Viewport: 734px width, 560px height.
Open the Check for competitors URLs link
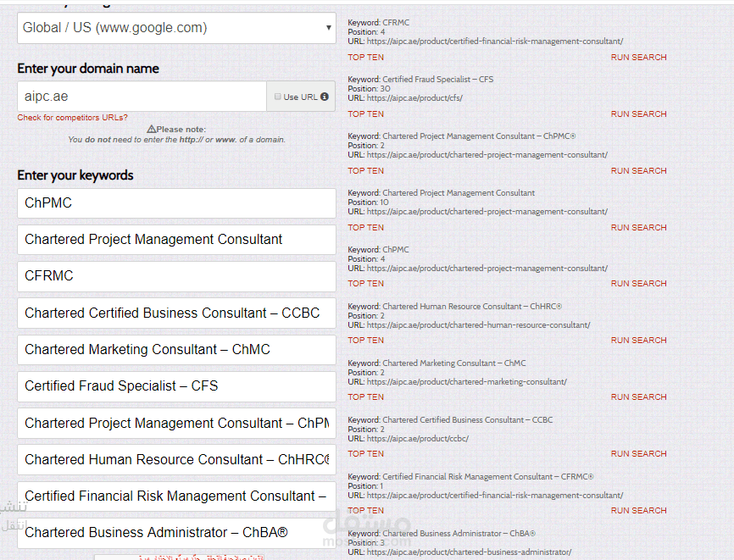tap(72, 118)
